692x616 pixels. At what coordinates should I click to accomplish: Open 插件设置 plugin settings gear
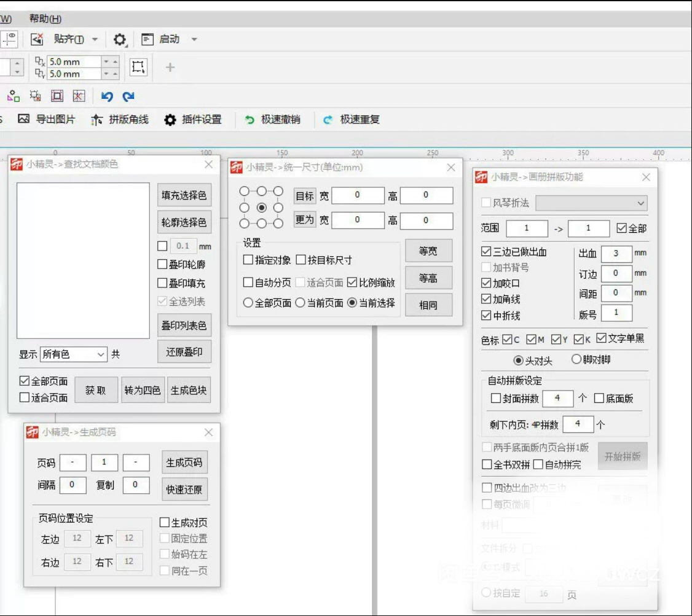click(170, 120)
